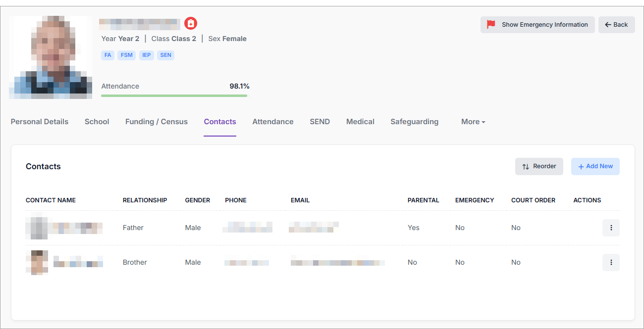The height and width of the screenshot is (329, 644).
Task: Click the FSM tag badge
Action: coord(127,55)
